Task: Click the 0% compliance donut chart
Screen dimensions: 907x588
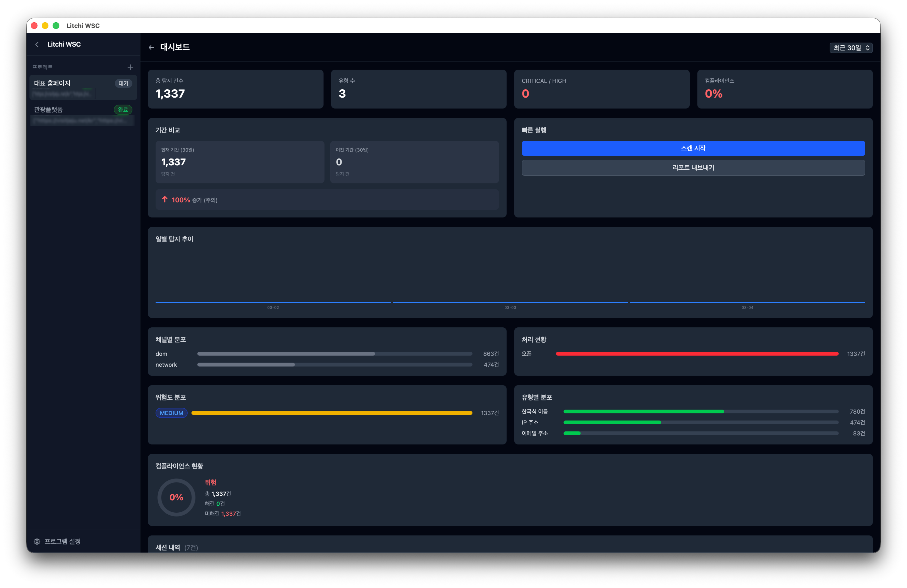Action: [x=176, y=497]
